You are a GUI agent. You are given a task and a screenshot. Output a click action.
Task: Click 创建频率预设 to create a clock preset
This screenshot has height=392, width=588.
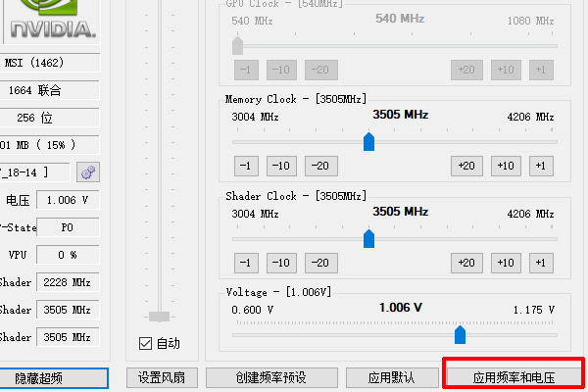[x=270, y=378]
